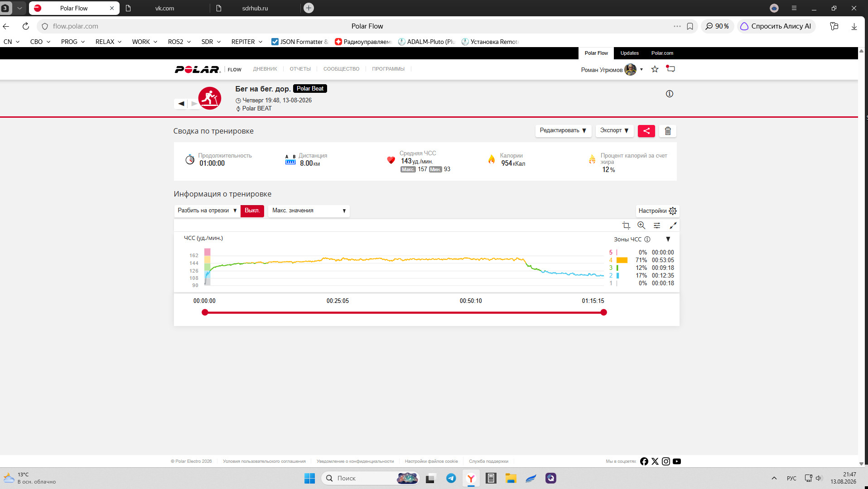Switch keyboard language 'РУС' in tray

[791, 478]
